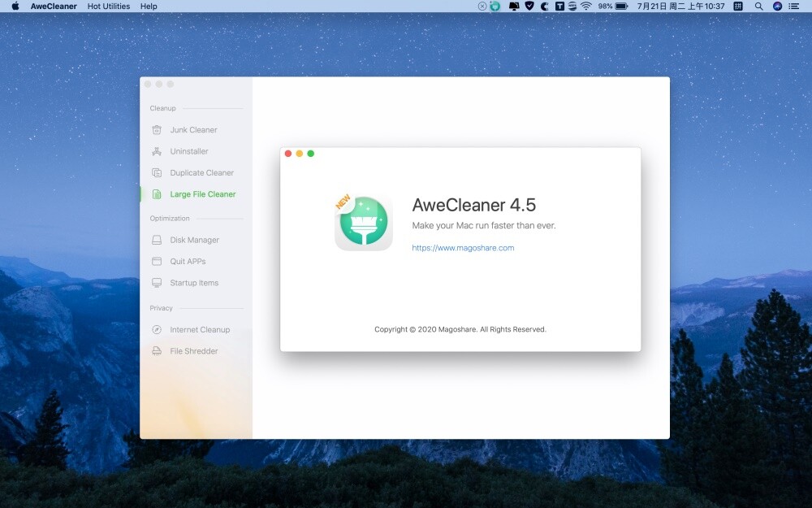Zoom the About dialog with green button
Viewport: 812px width, 508px height.
click(x=311, y=154)
